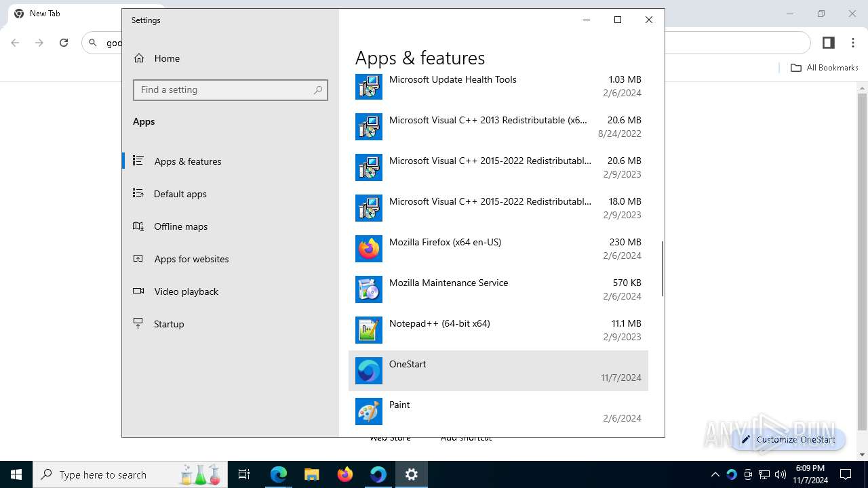Click the Notepad++ app icon in list
868x488 pixels.
click(x=369, y=330)
